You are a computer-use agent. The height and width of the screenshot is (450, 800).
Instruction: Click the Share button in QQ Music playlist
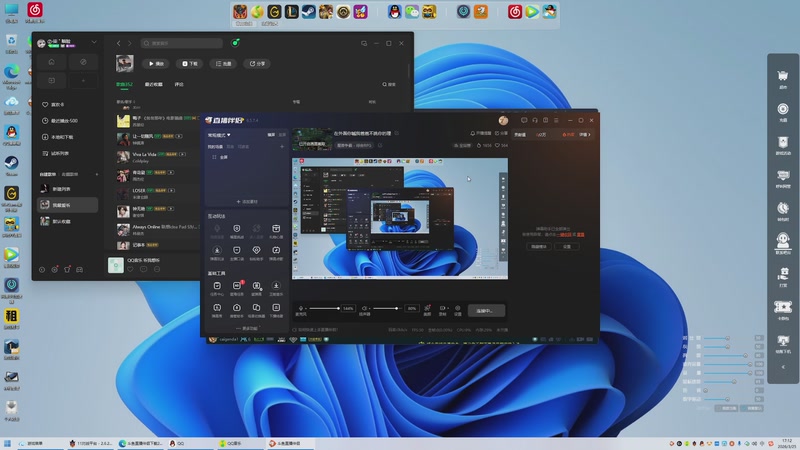[x=257, y=64]
